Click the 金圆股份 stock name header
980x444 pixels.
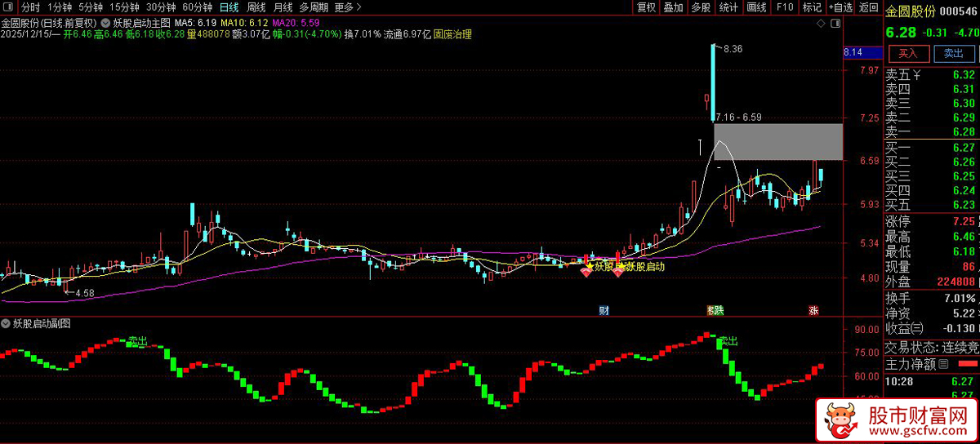pyautogui.click(x=911, y=11)
